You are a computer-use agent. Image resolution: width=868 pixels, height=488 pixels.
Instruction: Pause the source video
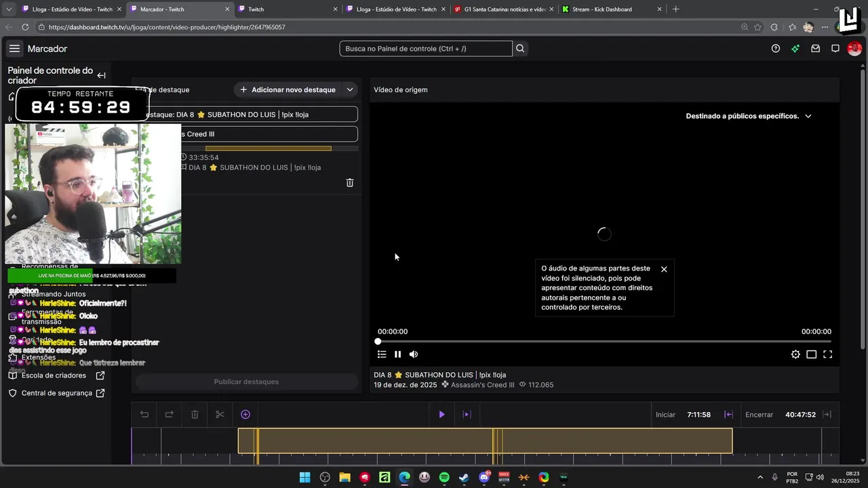[x=397, y=354]
